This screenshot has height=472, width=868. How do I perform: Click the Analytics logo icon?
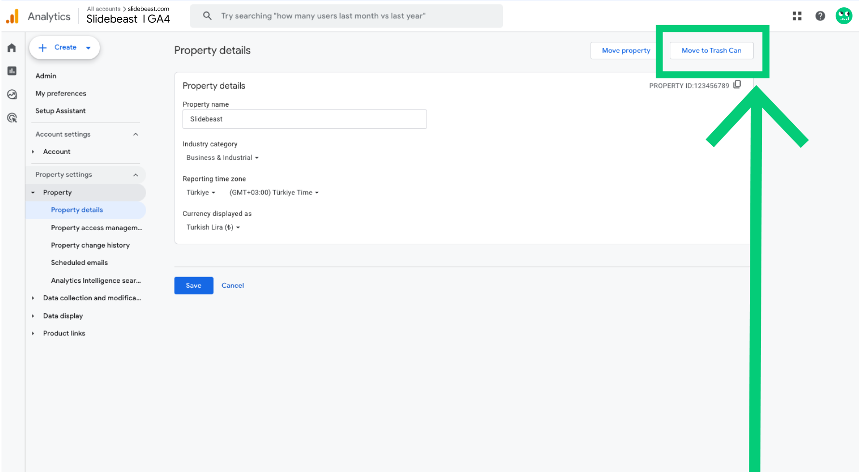click(x=12, y=16)
